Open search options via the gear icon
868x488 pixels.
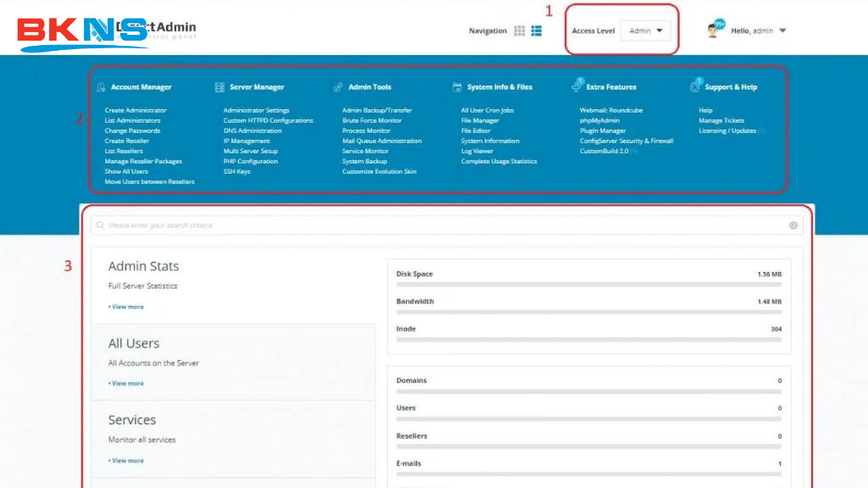pos(793,225)
